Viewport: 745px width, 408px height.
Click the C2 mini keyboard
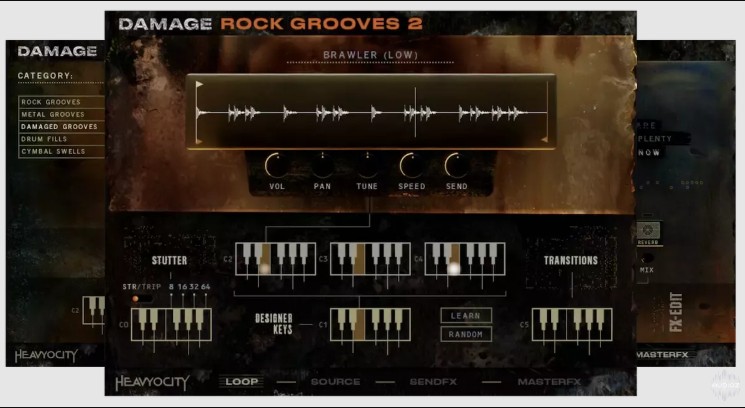pos(276,259)
